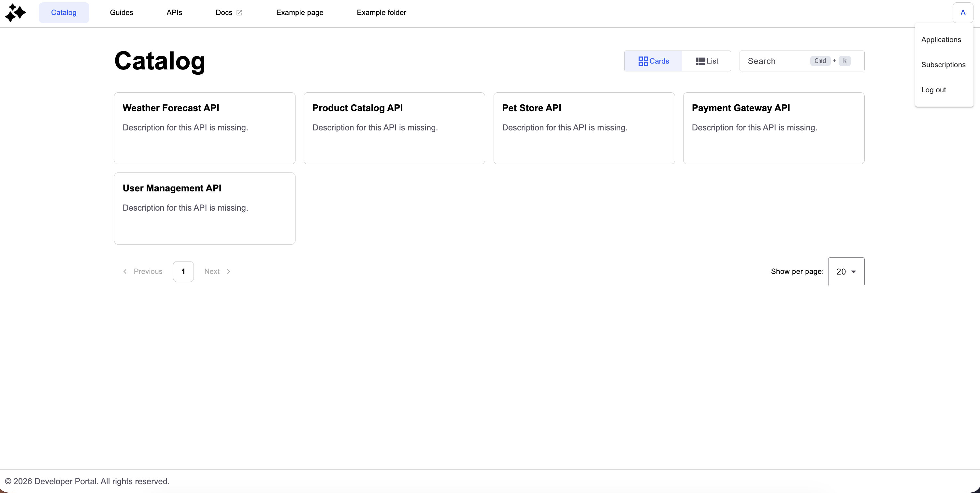
Task: Choose Log out menu entry
Action: [x=933, y=90]
